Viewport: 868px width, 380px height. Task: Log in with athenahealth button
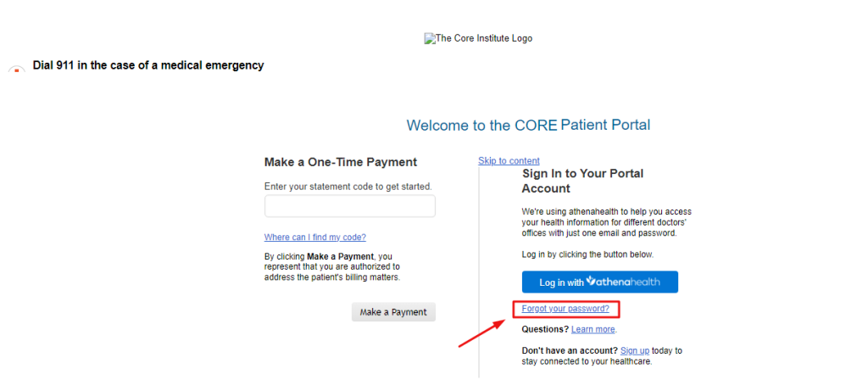click(x=600, y=282)
